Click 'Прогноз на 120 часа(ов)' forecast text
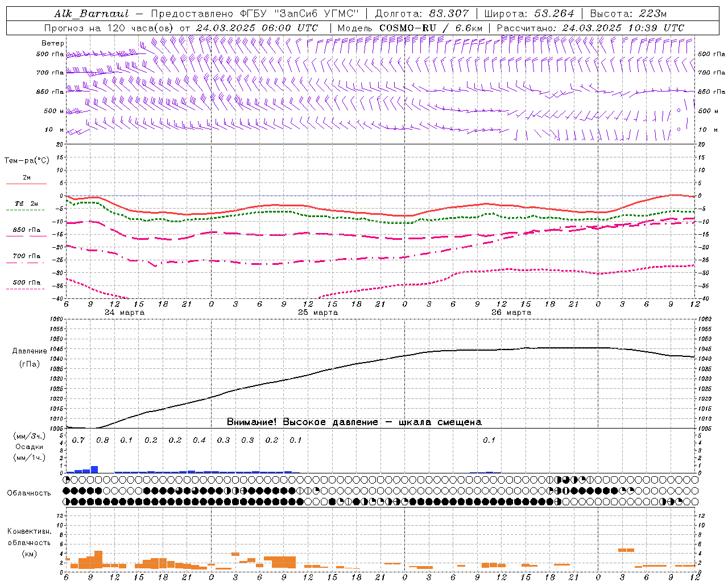 110,28
